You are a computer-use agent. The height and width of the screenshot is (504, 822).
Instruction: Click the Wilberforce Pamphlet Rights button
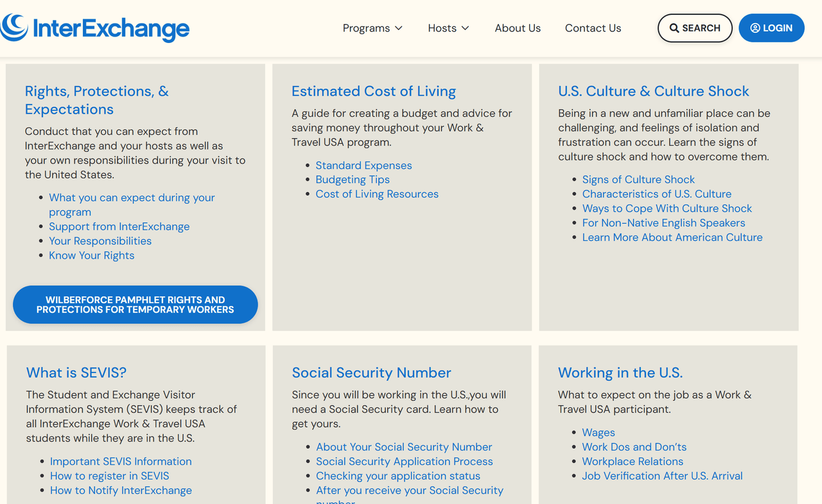click(x=136, y=304)
